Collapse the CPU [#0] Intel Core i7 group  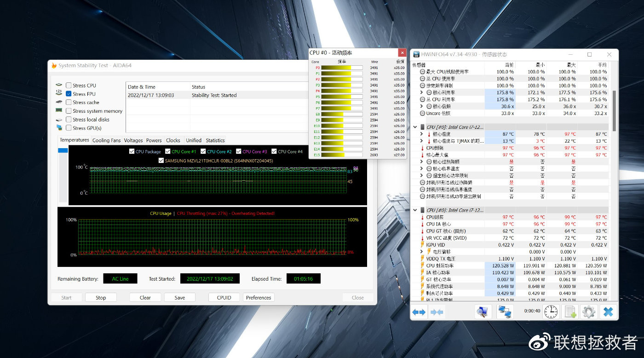[x=416, y=127]
